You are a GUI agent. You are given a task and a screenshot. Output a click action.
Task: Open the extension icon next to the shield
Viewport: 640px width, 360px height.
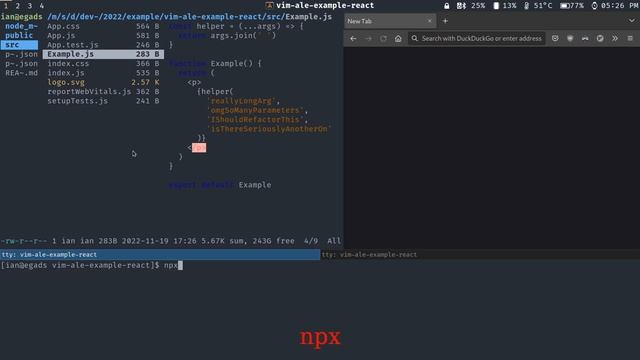click(x=585, y=38)
